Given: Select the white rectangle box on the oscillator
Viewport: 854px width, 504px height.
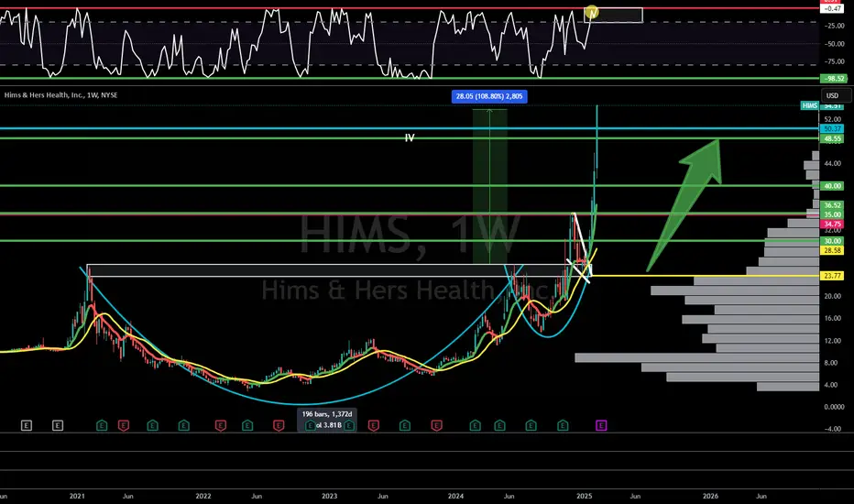Looking at the screenshot, I should pyautogui.click(x=614, y=16).
